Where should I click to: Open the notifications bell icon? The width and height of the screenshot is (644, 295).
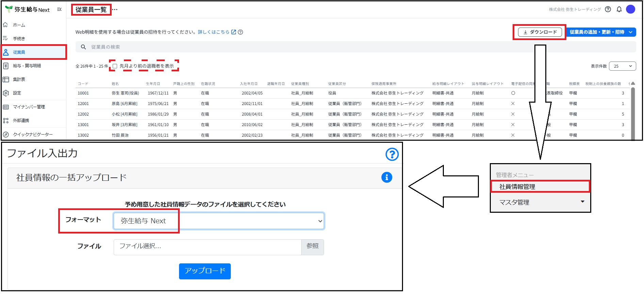619,9
